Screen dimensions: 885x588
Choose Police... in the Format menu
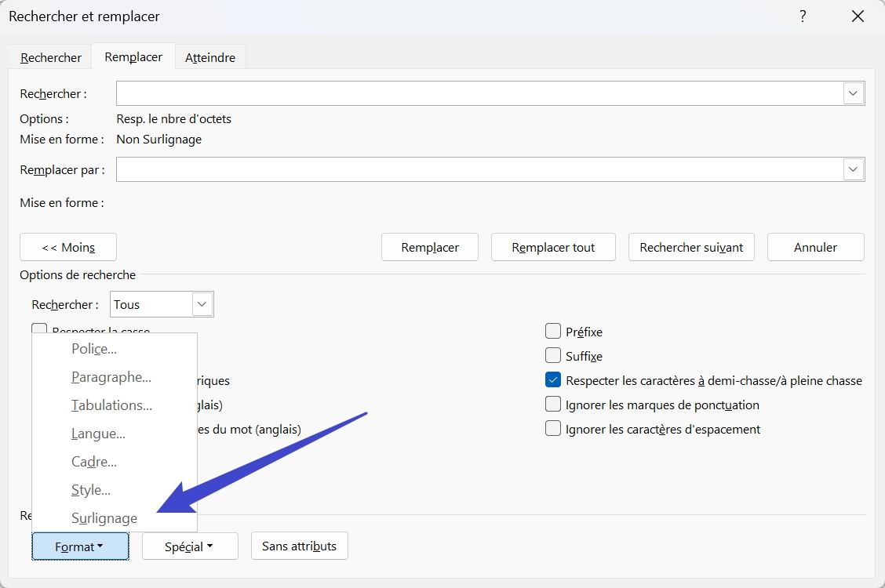point(94,349)
